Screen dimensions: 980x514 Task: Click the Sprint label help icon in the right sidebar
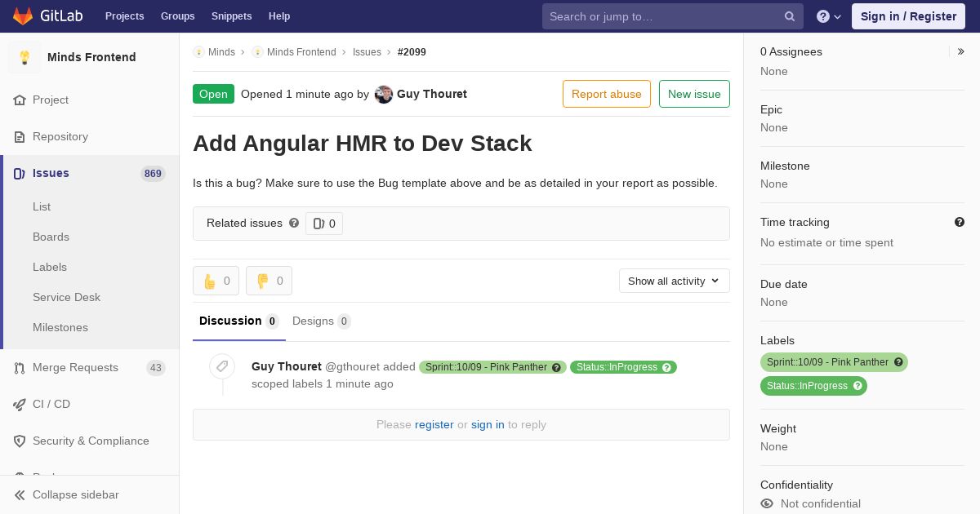(898, 362)
